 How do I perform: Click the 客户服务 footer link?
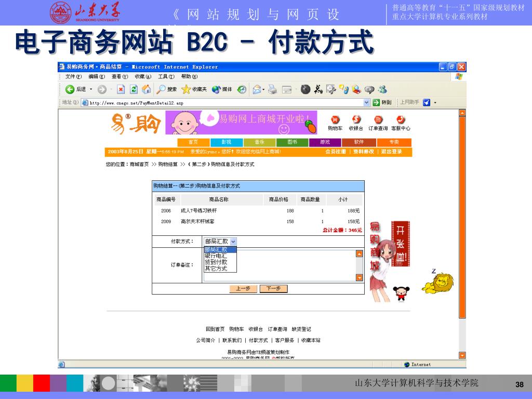tap(285, 340)
